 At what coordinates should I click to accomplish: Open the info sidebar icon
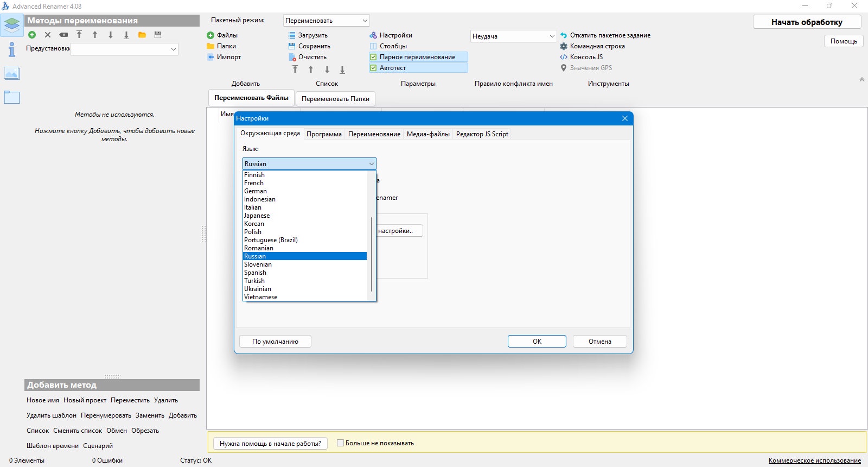tap(12, 50)
